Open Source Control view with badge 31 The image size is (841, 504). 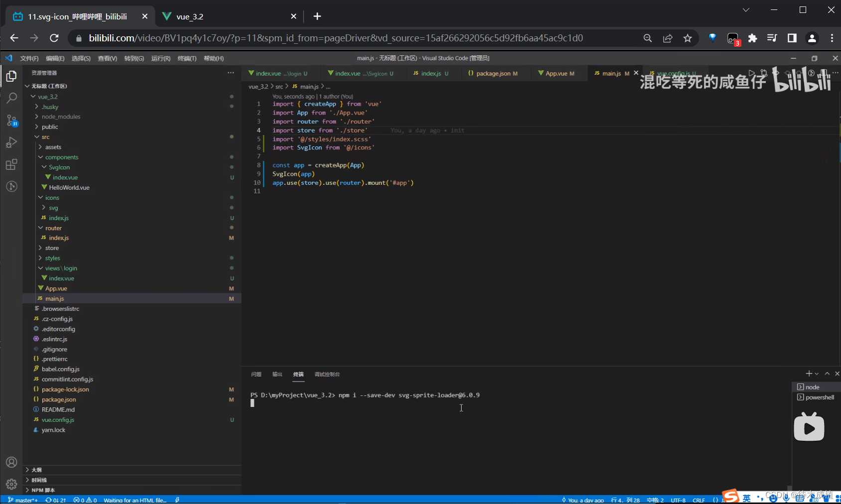click(x=11, y=121)
